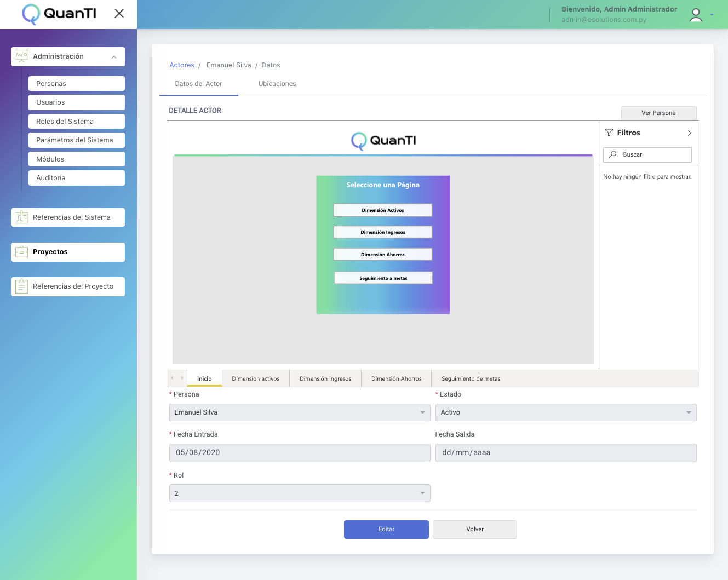Viewport: 728px width, 580px height.
Task: Open the Estado dropdown
Action: tap(566, 412)
